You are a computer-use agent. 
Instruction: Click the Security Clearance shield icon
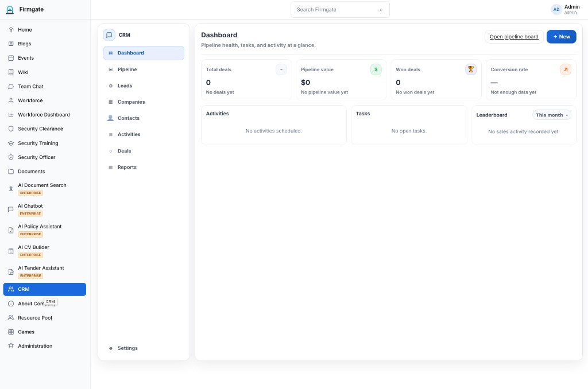(x=11, y=129)
